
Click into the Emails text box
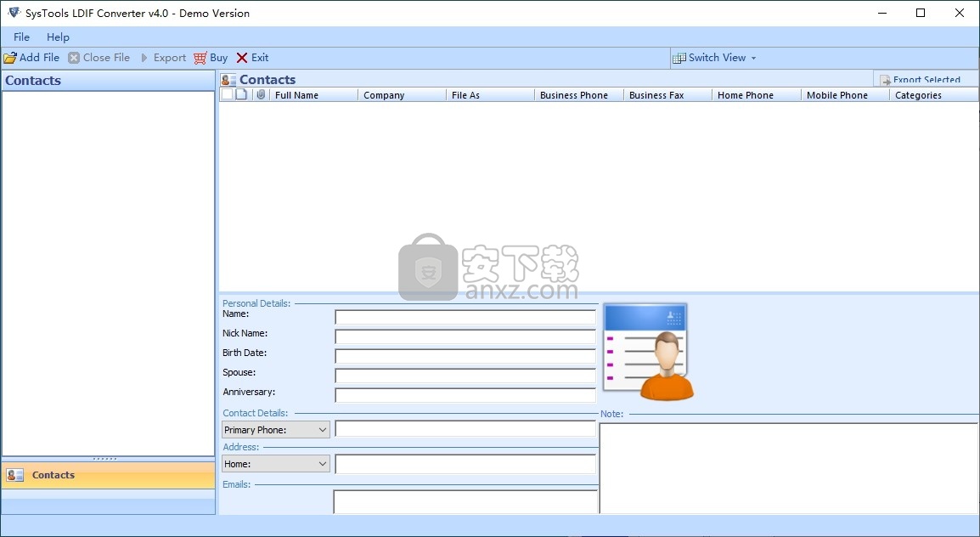[465, 502]
